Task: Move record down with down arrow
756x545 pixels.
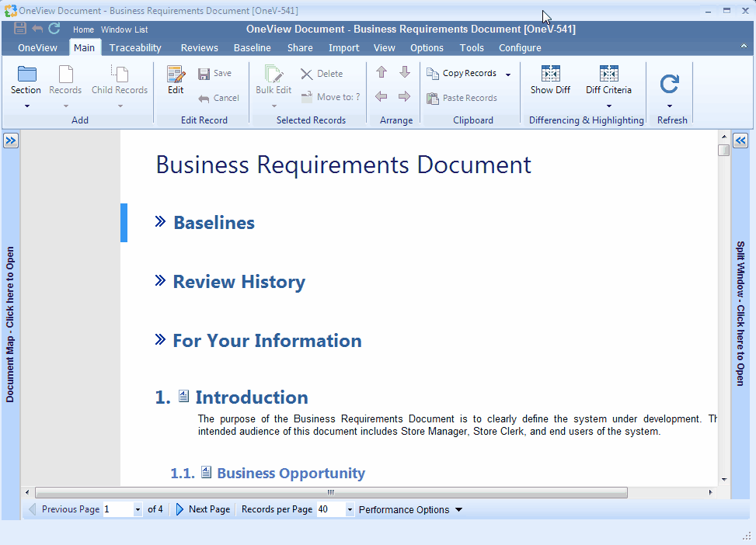Action: 405,71
